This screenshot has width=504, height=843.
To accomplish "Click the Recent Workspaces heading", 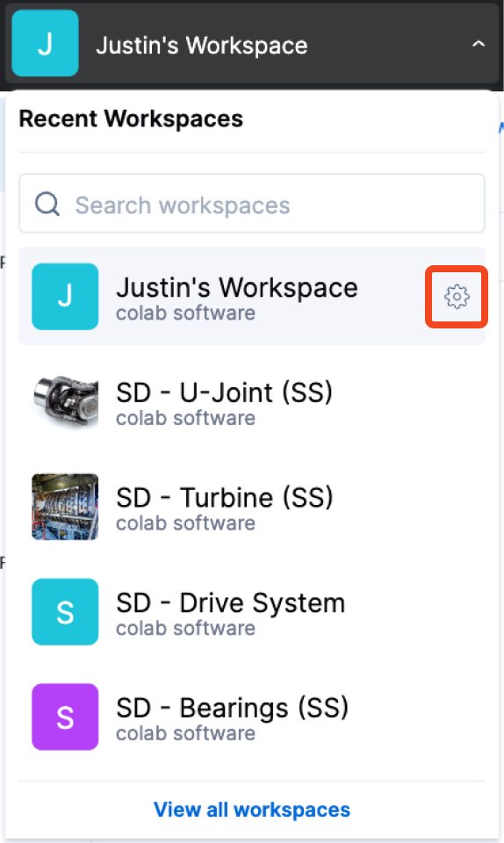I will pos(131,119).
